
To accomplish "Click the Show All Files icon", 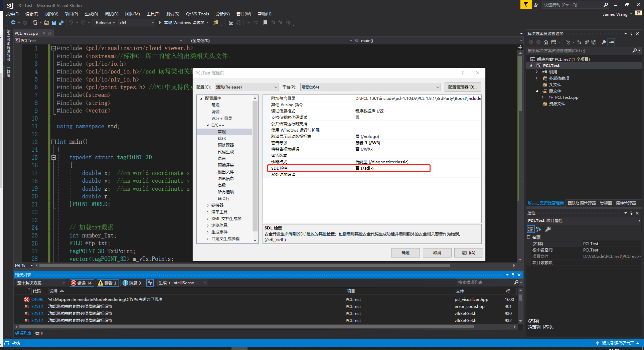I will point(594,42).
